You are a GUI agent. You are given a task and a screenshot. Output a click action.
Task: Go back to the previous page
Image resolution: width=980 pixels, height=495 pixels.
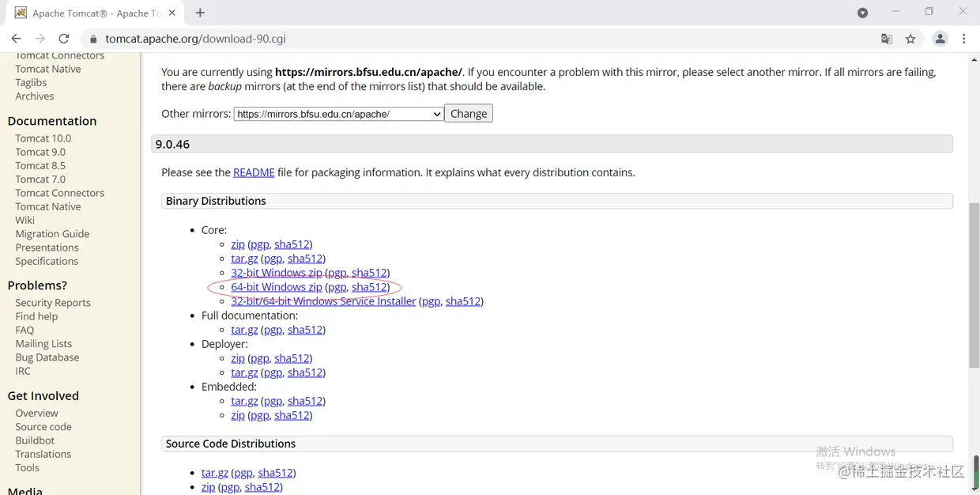[16, 39]
